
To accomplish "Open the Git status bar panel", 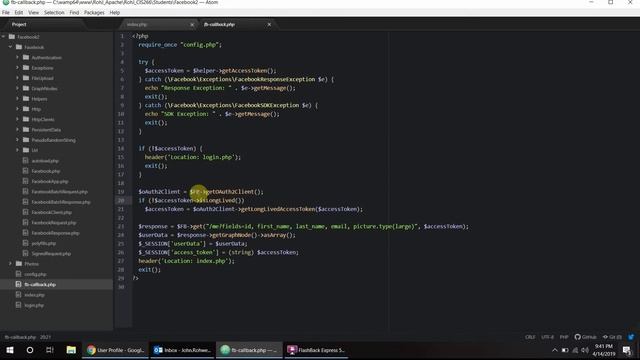I will [612, 337].
